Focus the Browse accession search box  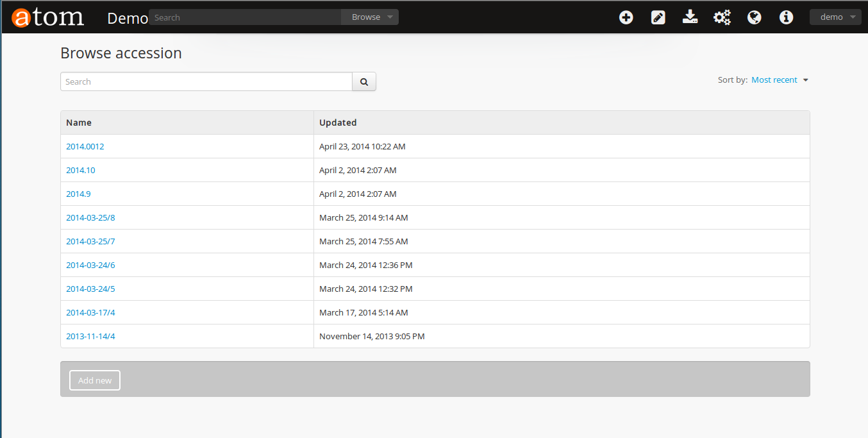[x=206, y=81]
